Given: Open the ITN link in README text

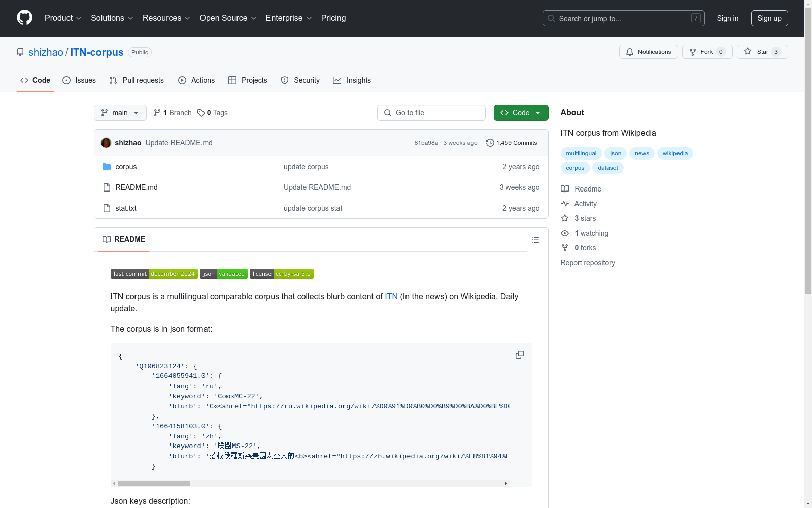Looking at the screenshot, I should [391, 297].
